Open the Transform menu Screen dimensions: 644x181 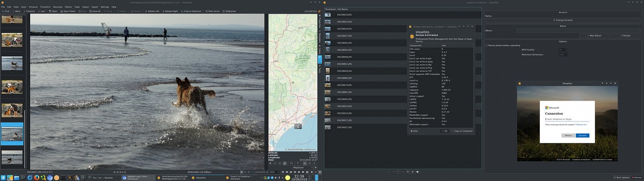(45, 7)
